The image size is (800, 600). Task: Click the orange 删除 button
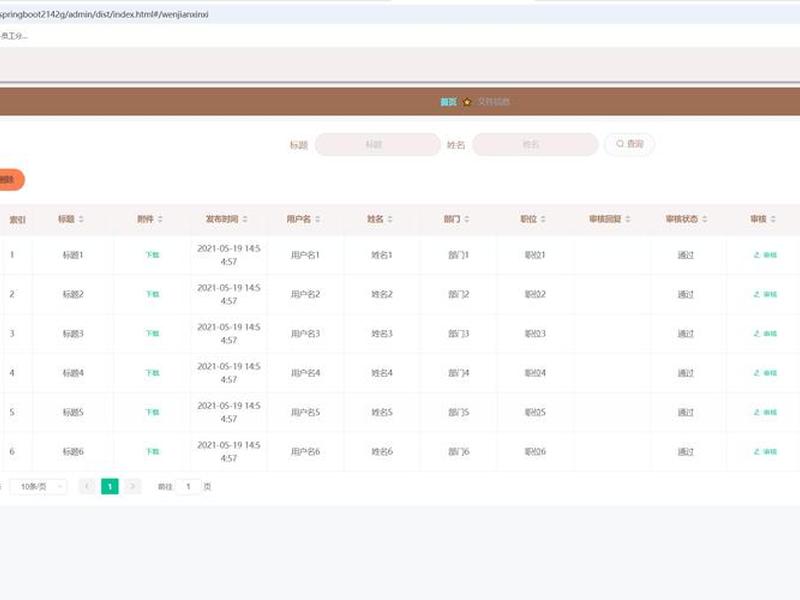point(11,180)
